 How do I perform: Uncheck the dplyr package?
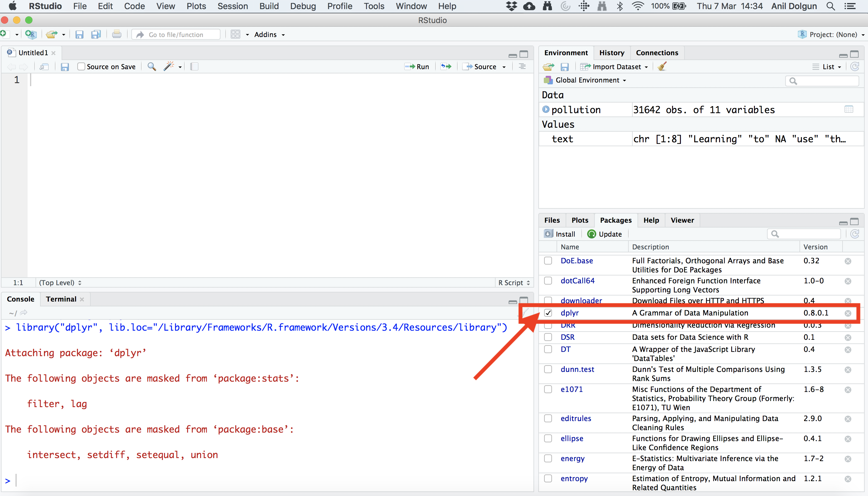(x=548, y=313)
